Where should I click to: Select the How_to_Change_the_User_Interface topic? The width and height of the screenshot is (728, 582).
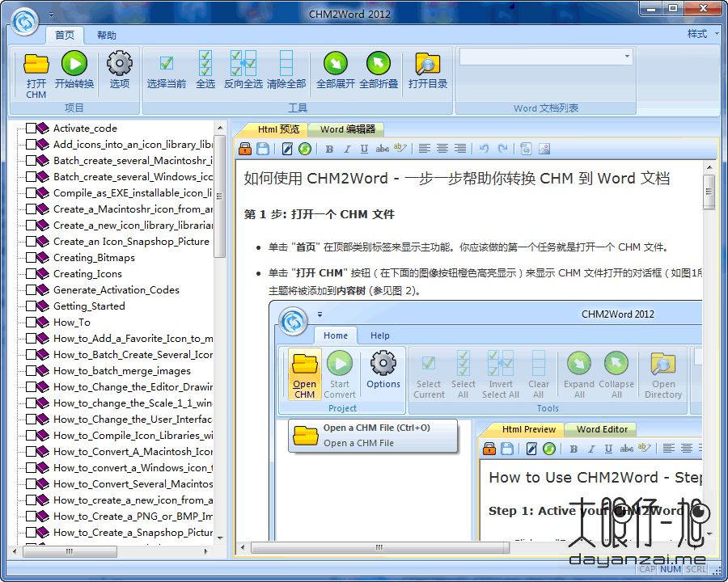(133, 420)
